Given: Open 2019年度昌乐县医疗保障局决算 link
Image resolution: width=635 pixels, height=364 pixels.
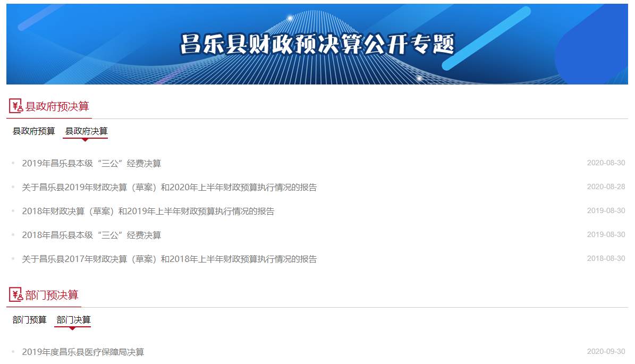Looking at the screenshot, I should [x=83, y=352].
